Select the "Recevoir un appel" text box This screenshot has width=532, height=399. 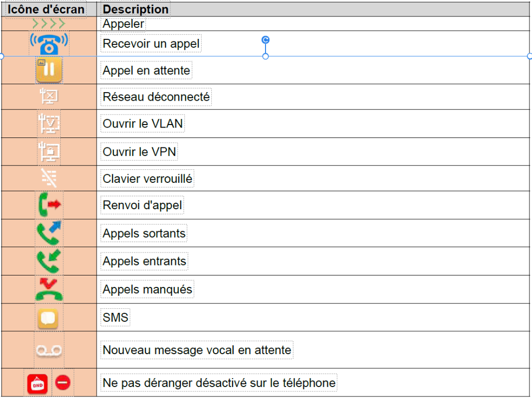coord(151,44)
